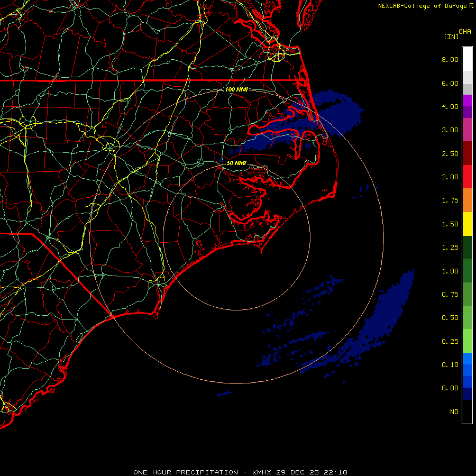The width and height of the screenshot is (476, 476).
Task: Click the ND legend label
Action: click(x=454, y=412)
